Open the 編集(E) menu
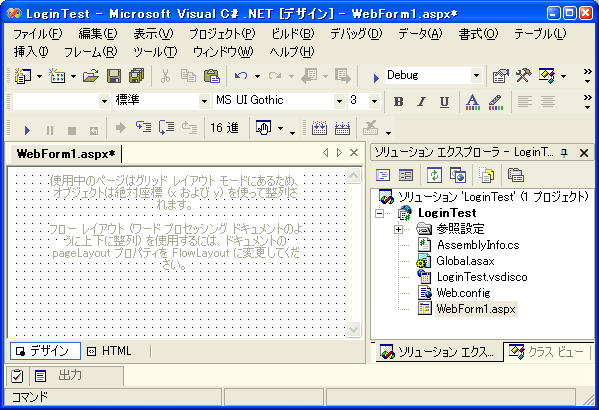Viewport: 599px width, 410px height. tap(98, 34)
